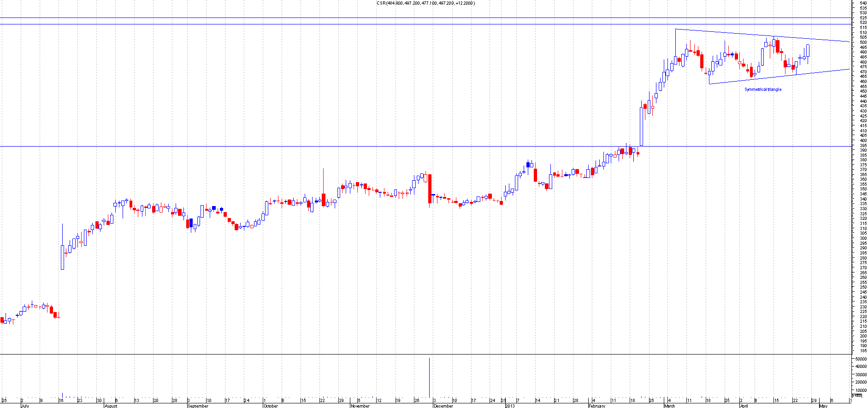Click the last white candle on the chart
The width and height of the screenshot is (868, 408).
pos(808,50)
